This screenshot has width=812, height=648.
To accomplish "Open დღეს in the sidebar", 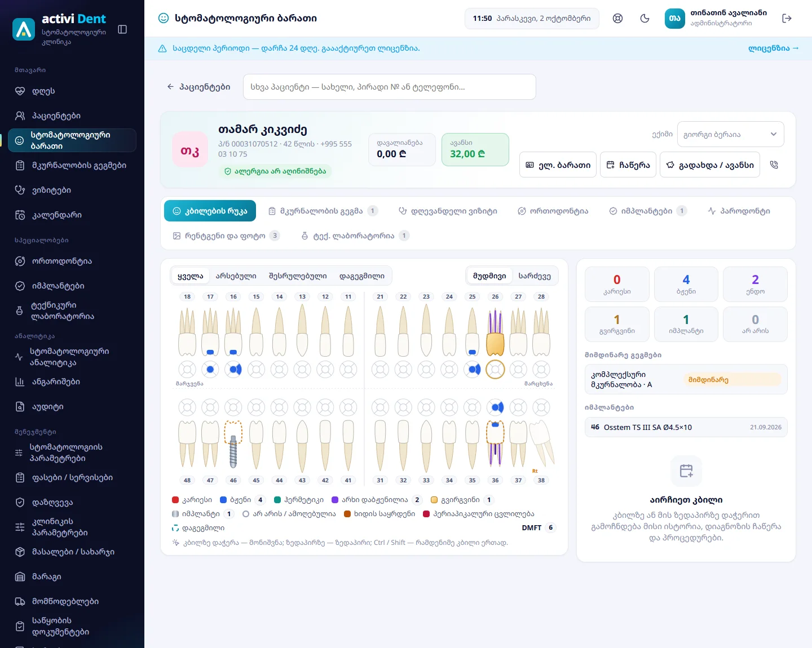I will 72,91.
